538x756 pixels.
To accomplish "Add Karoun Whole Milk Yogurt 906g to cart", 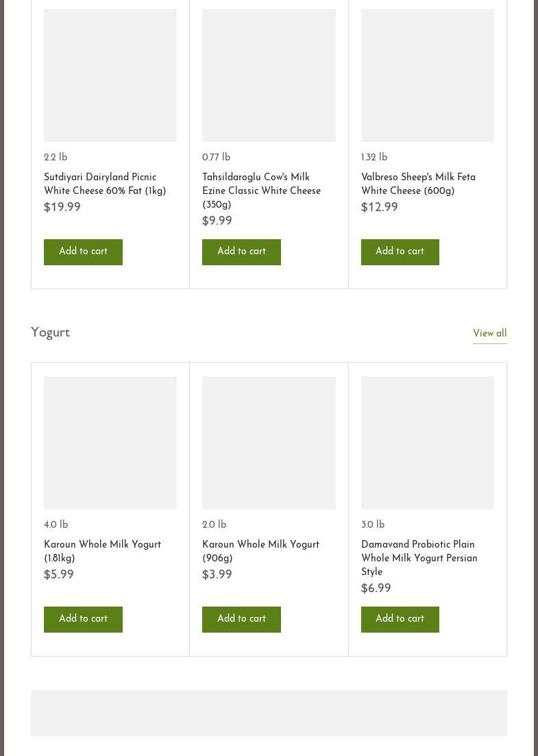I will [241, 619].
